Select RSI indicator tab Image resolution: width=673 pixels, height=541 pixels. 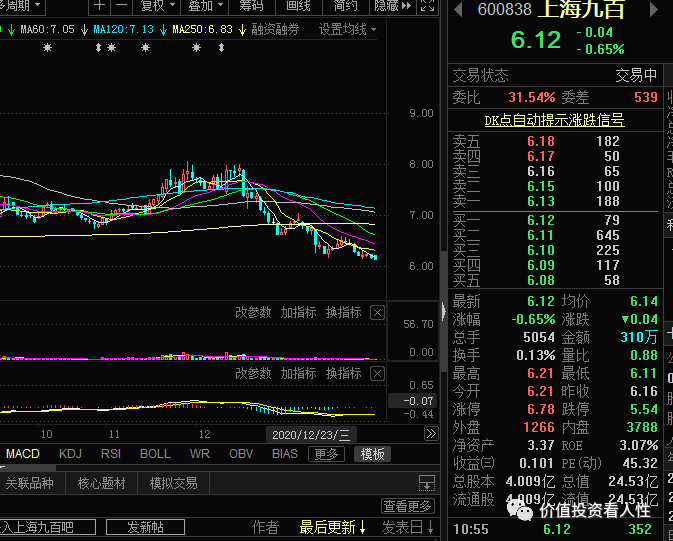click(111, 454)
